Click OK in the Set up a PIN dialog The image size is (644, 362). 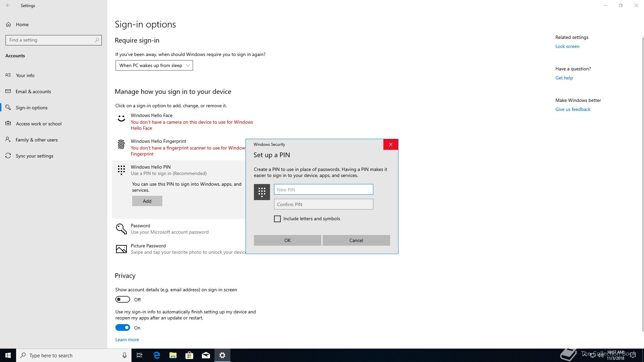tap(287, 240)
